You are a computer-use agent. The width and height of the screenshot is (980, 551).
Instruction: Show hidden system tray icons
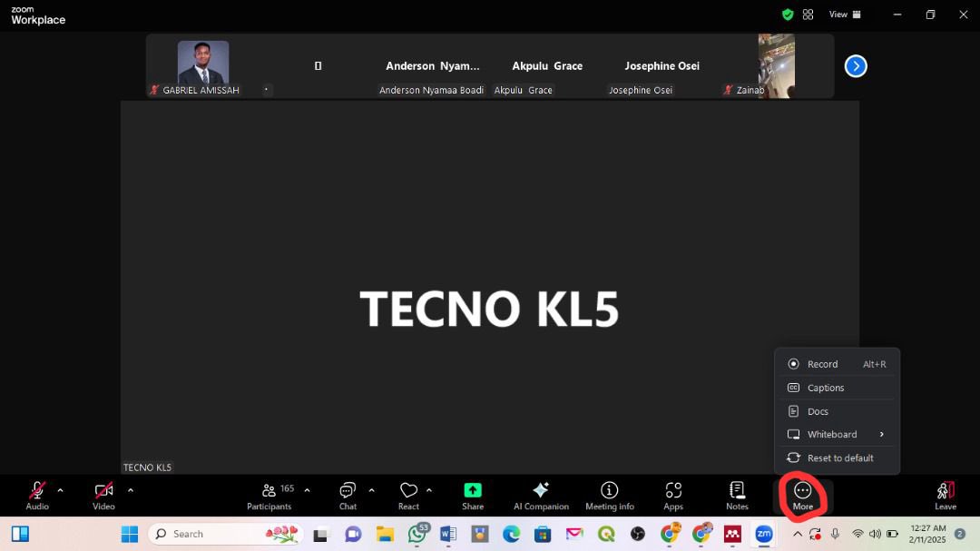[798, 534]
